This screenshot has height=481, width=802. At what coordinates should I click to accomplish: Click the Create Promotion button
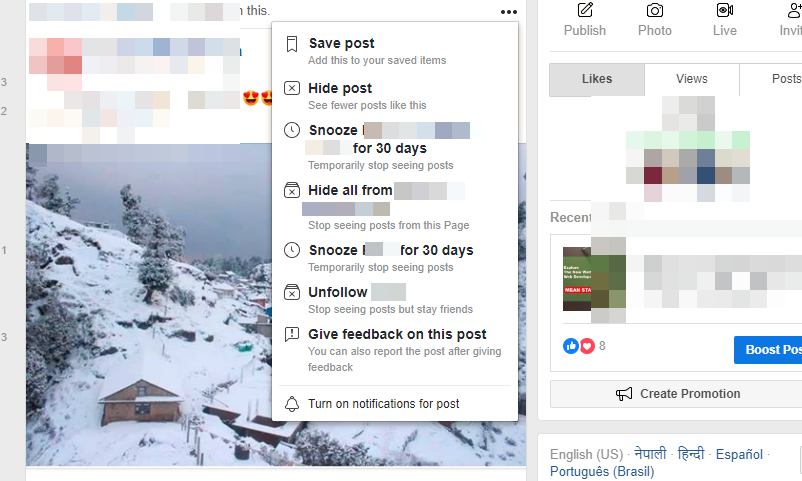[677, 394]
